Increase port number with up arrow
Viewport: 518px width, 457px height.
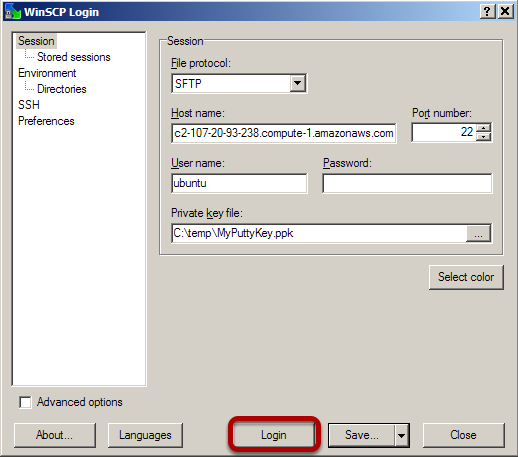click(x=483, y=128)
